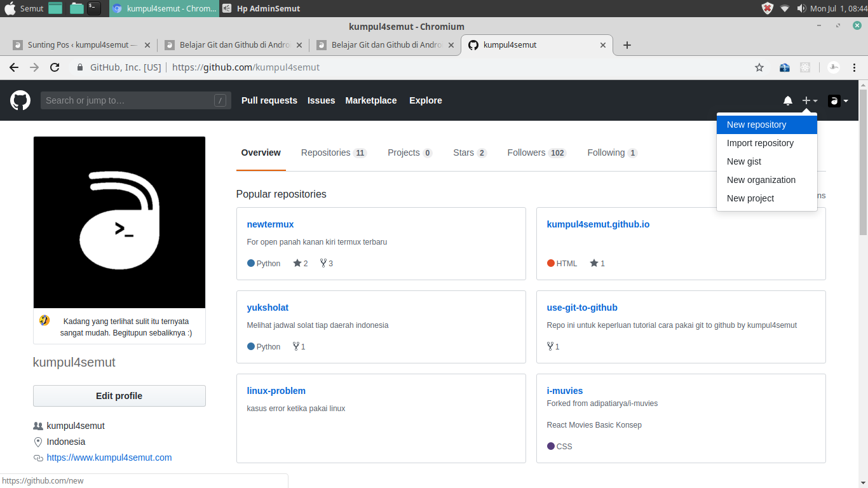Open the notifications bell
Screen dimensions: 868x488
[787, 100]
